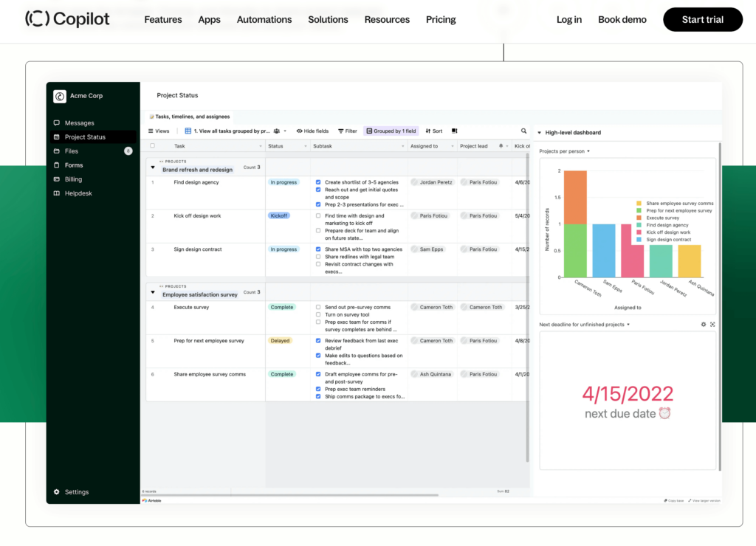This screenshot has width=756, height=546.
Task: Click the Messages chat icon in sidebar
Action: tap(56, 123)
